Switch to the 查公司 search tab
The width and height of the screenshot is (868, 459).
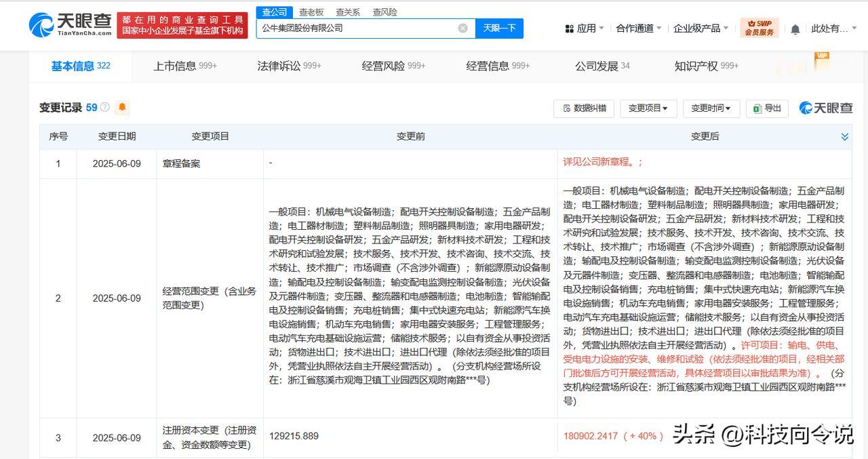pos(275,12)
